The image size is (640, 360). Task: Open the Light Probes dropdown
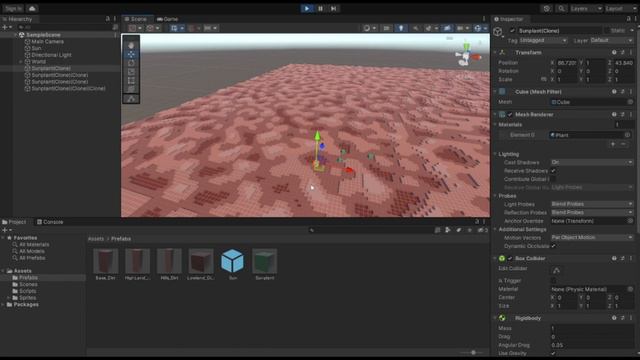592,204
